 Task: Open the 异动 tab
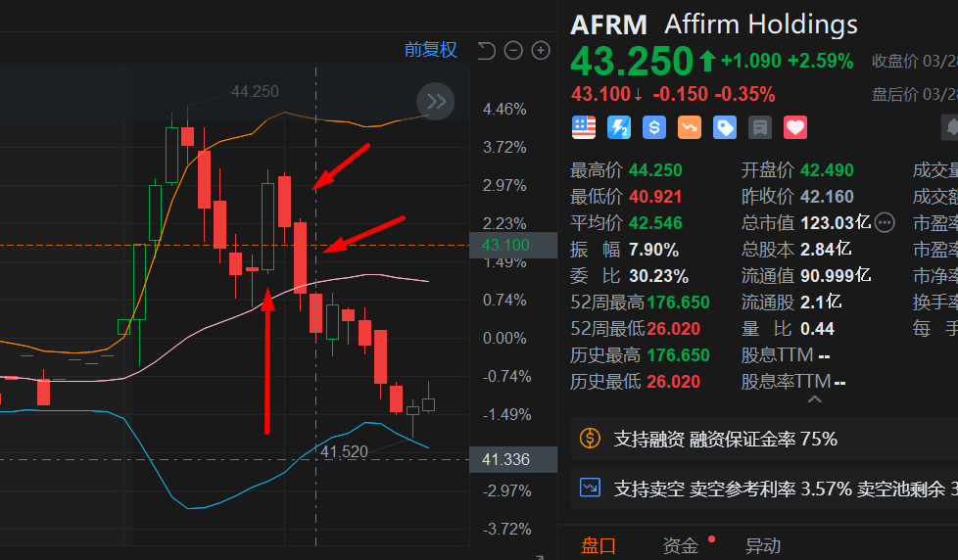(x=763, y=545)
